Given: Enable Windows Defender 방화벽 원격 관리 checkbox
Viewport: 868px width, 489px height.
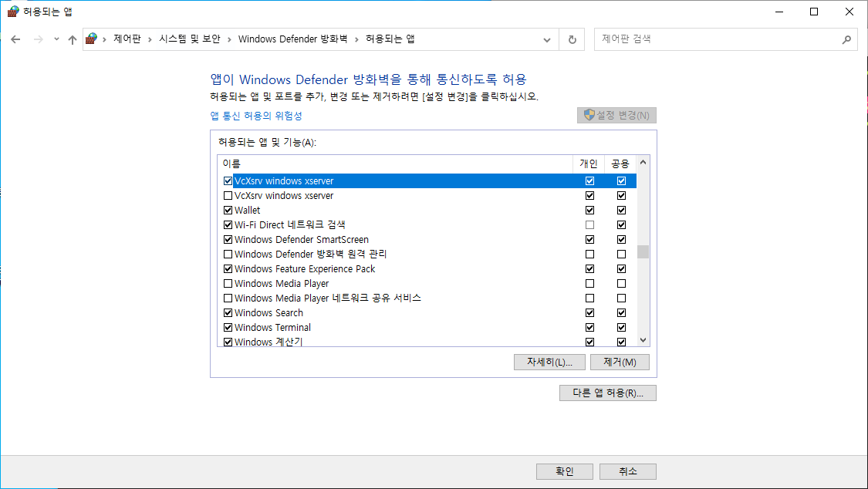Looking at the screenshot, I should [228, 255].
